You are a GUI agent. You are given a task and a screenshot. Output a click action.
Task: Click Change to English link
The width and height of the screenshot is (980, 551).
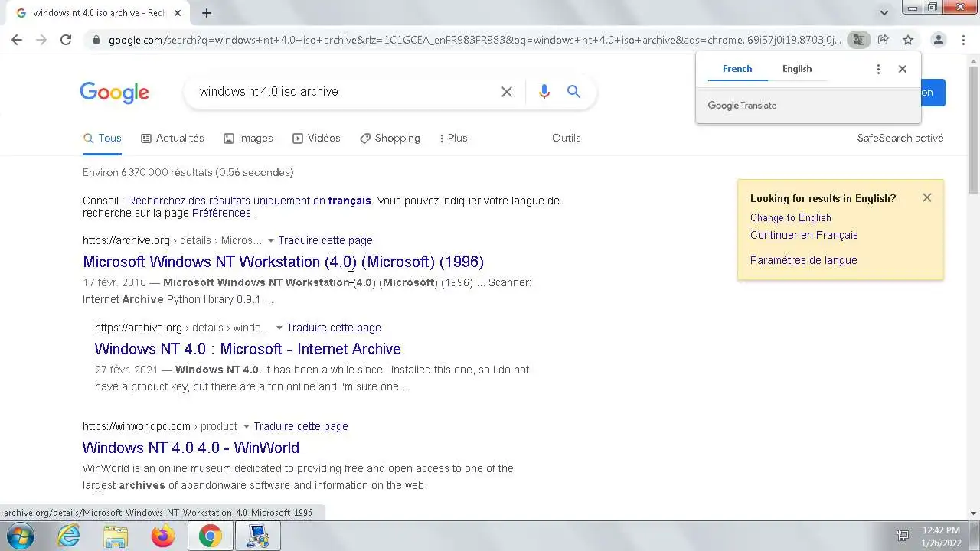[x=791, y=218]
